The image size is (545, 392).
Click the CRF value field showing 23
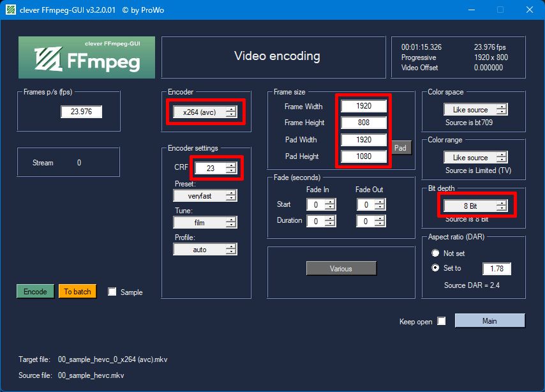pos(211,169)
